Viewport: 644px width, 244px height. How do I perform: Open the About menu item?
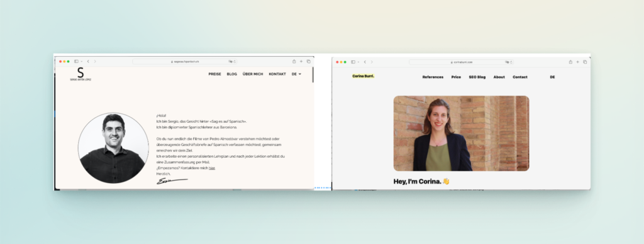[x=499, y=77]
